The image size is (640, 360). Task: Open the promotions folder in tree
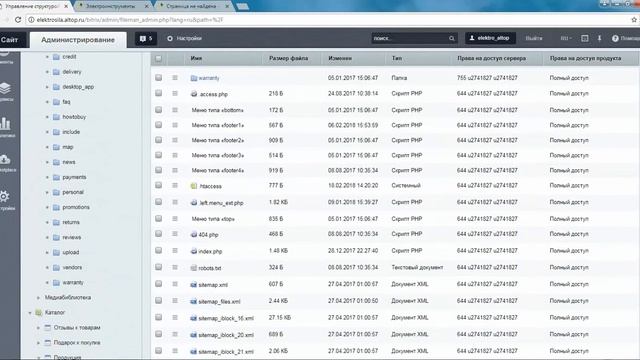point(76,207)
